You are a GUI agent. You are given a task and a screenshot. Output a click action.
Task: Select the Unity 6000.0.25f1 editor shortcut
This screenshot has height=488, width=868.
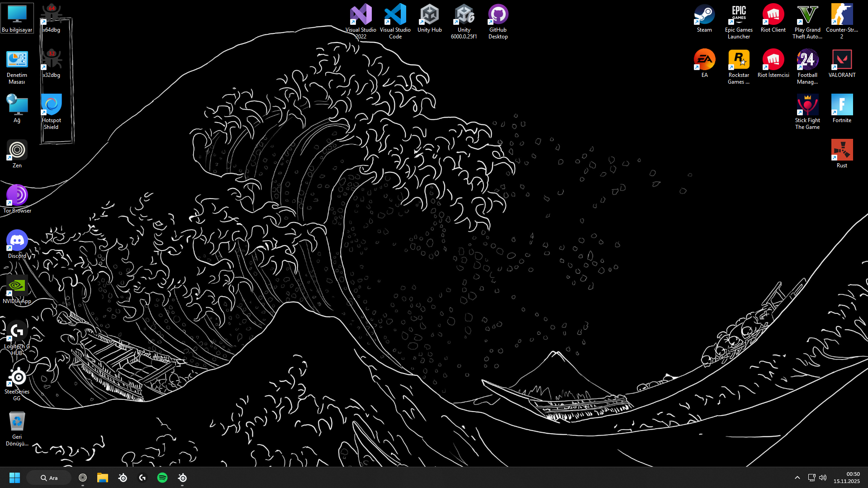click(464, 22)
